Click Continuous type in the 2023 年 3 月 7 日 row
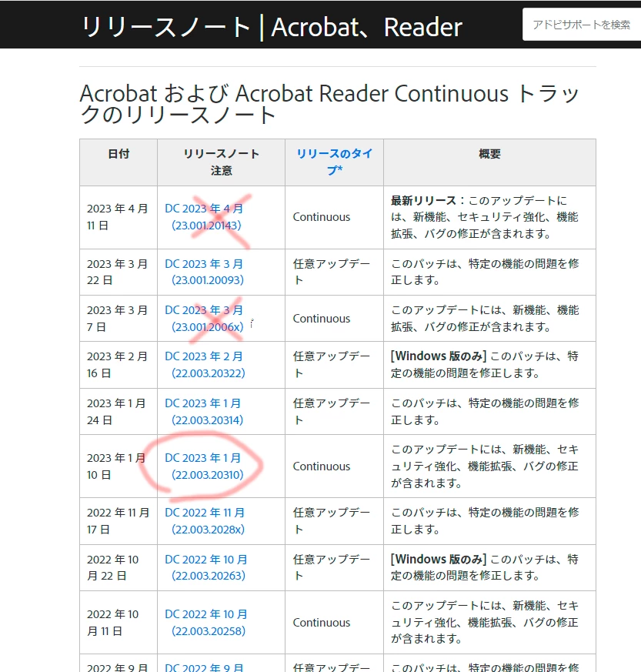 click(322, 319)
